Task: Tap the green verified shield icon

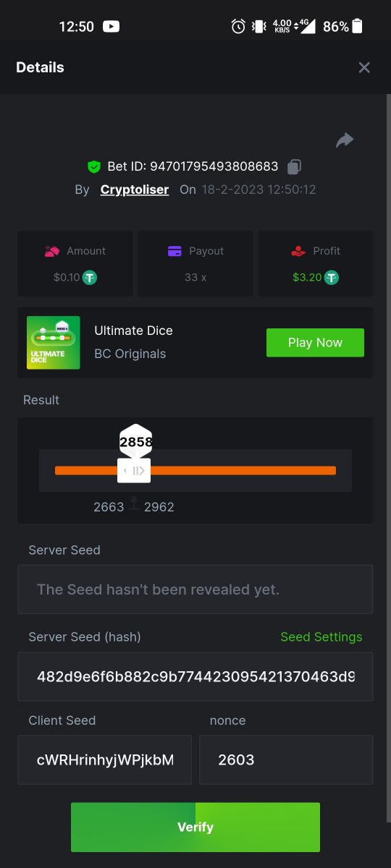Action: tap(94, 166)
